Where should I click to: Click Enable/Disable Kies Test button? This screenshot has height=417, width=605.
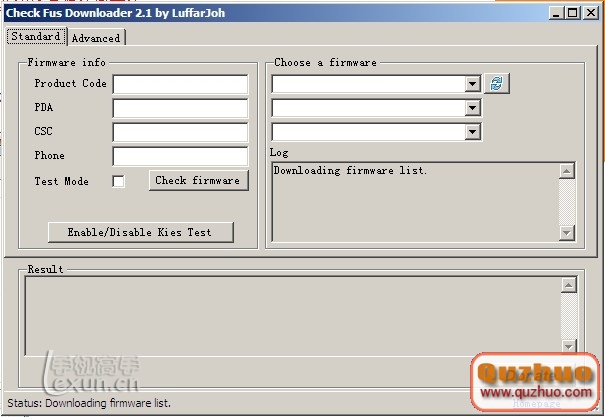coord(140,232)
